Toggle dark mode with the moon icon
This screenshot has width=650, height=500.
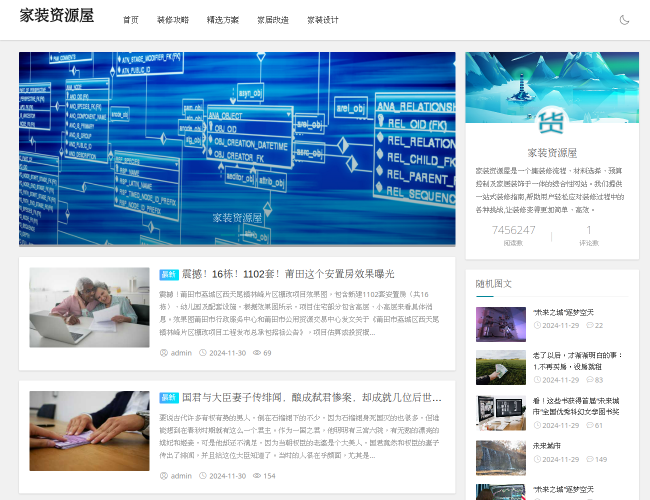tap(624, 20)
